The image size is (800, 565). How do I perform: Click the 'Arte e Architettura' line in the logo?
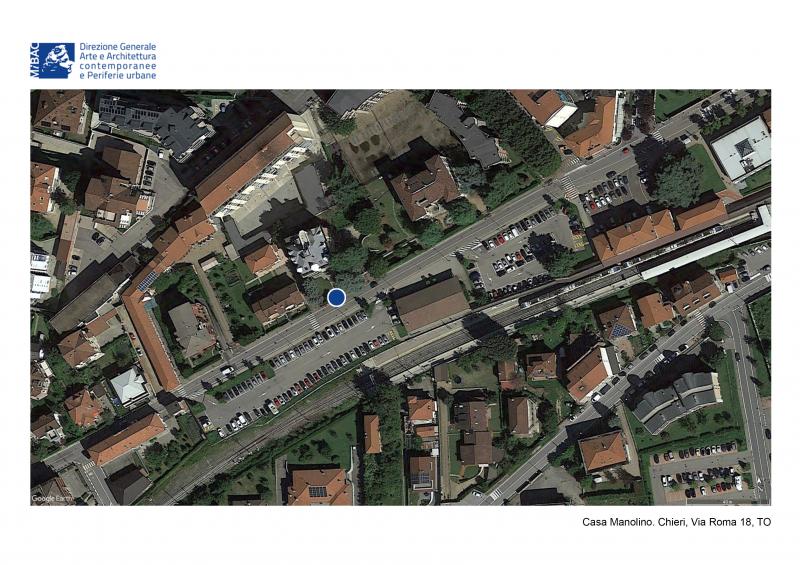pyautogui.click(x=117, y=57)
